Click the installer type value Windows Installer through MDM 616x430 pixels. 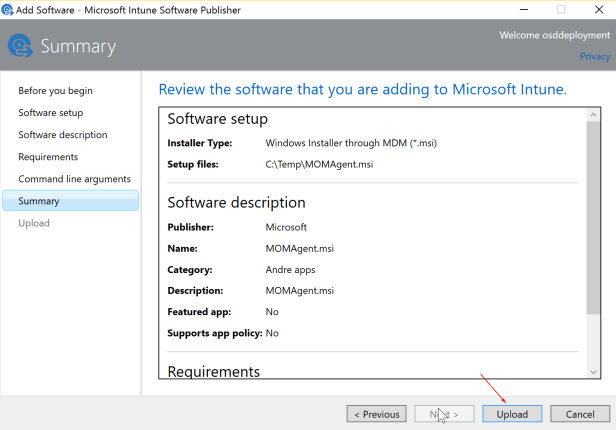tap(351, 143)
